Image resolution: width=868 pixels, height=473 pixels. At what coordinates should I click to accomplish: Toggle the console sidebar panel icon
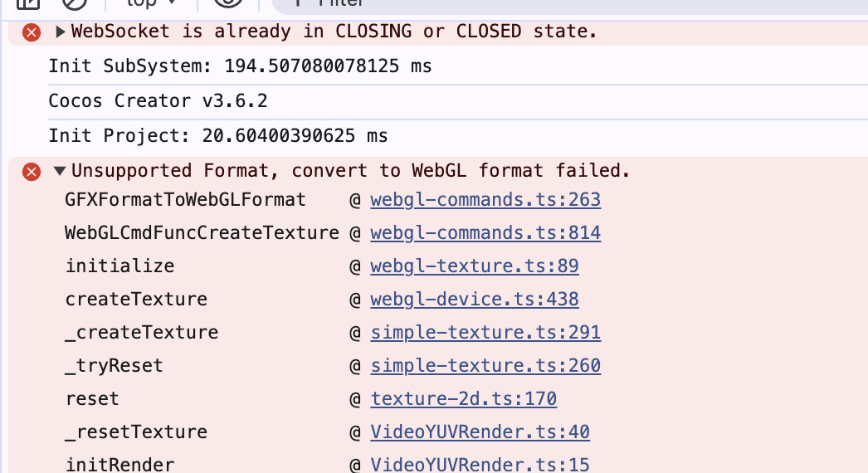[28, 3]
